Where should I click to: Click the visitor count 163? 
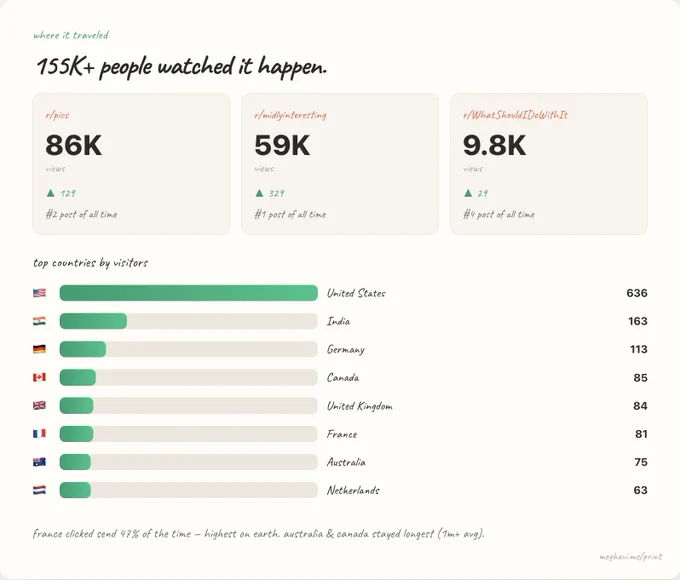[638, 321]
